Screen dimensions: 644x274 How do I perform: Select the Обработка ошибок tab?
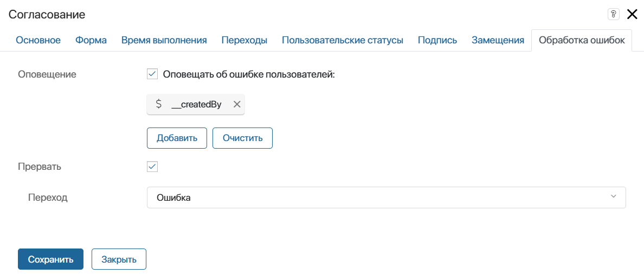pos(582,40)
